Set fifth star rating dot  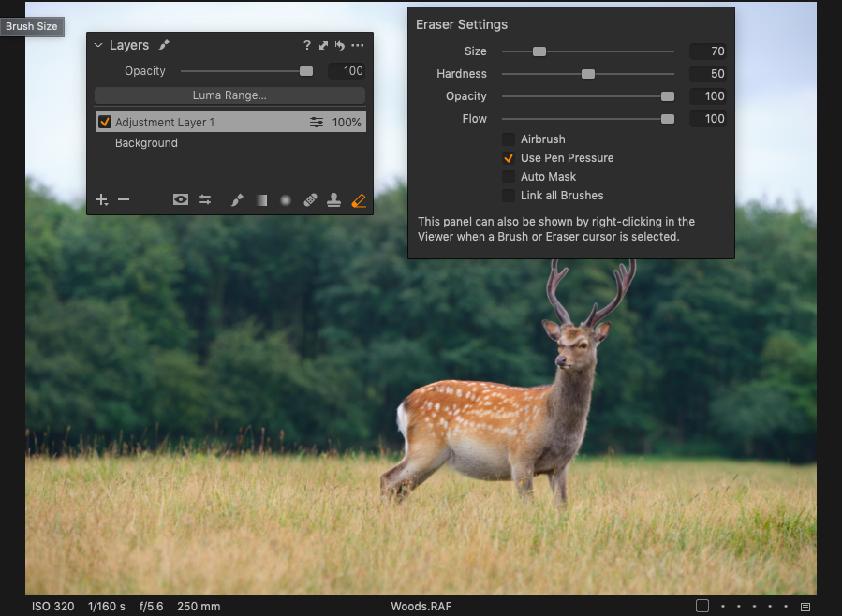pos(786,607)
